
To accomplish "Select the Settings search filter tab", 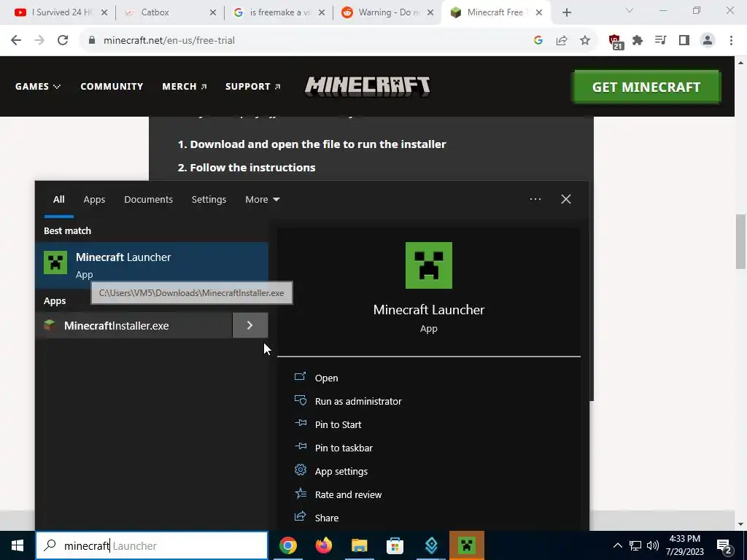I will pyautogui.click(x=209, y=200).
